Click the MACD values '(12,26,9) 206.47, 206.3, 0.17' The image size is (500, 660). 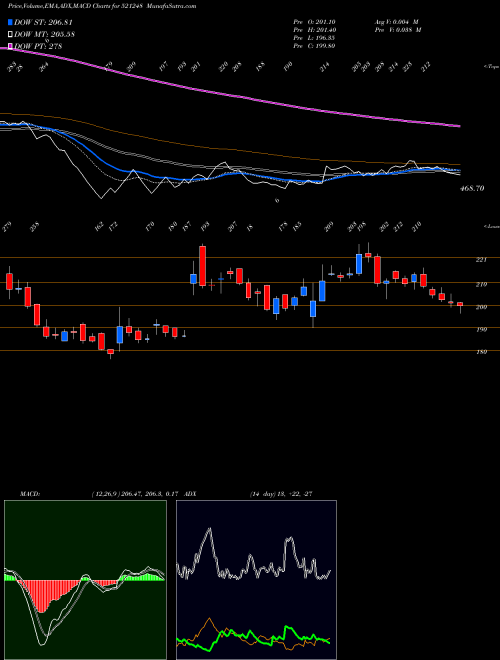[x=134, y=494]
